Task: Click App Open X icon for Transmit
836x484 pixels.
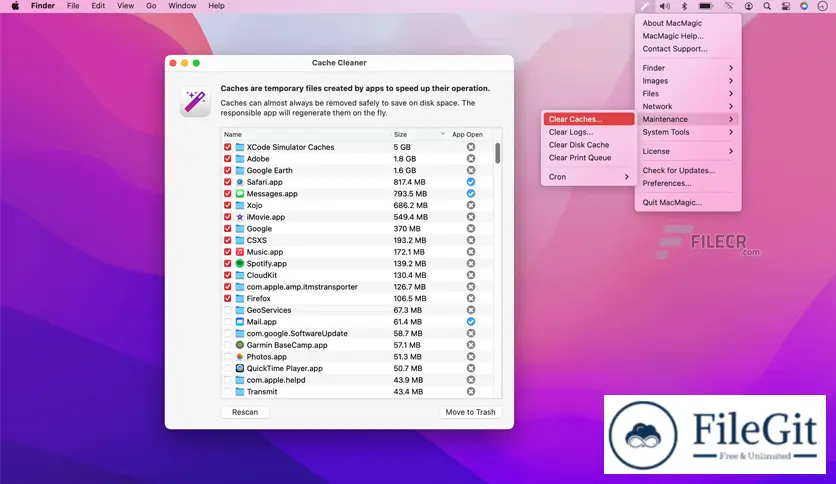Action: (x=471, y=391)
